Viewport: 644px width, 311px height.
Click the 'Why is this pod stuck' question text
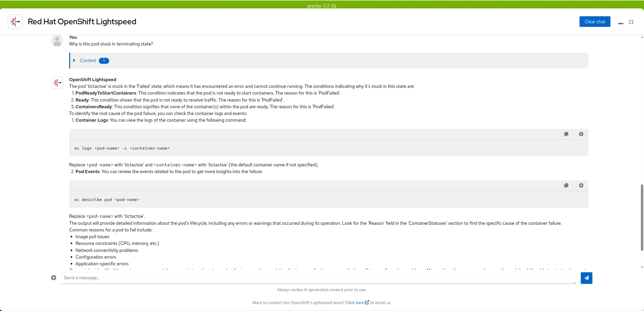point(111,44)
